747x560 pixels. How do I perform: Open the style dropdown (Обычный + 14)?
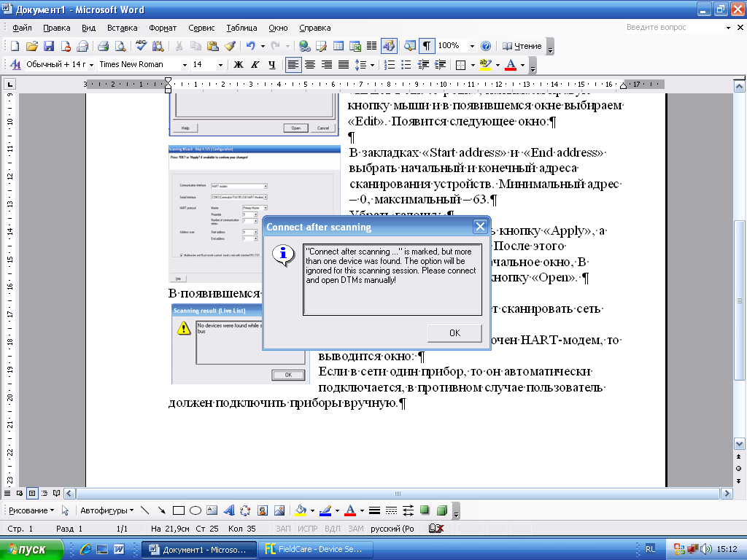[x=91, y=65]
